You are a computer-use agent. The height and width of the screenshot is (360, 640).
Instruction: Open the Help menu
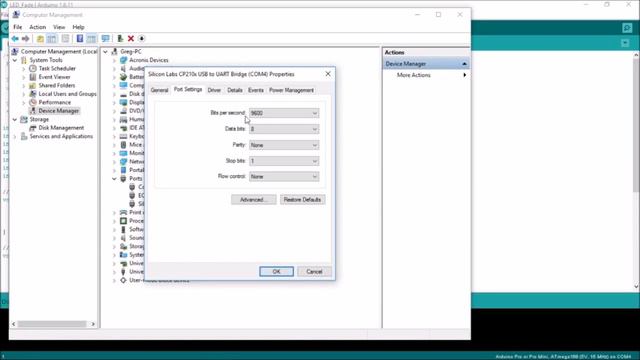point(78,27)
